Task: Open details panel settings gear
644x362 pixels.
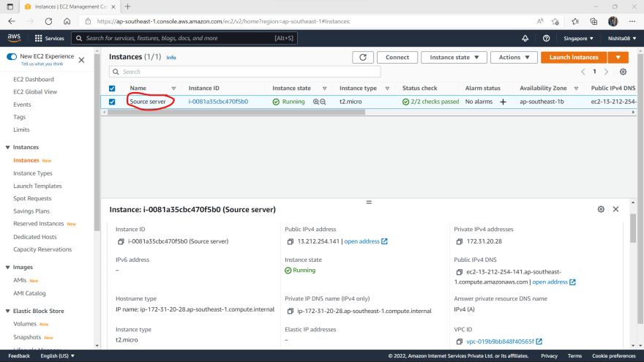Action: [601, 209]
